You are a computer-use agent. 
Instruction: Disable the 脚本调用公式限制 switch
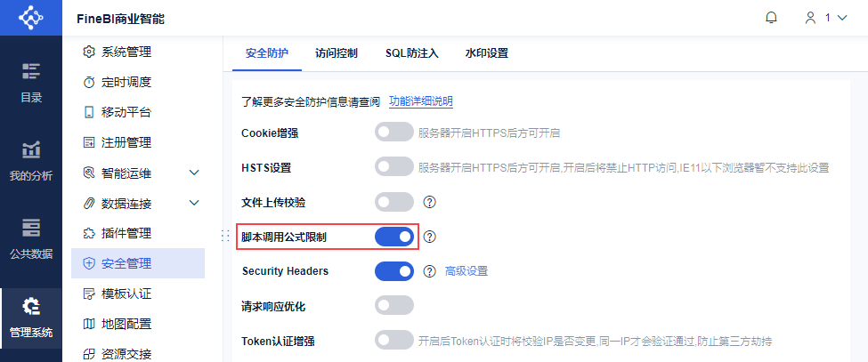tap(394, 237)
